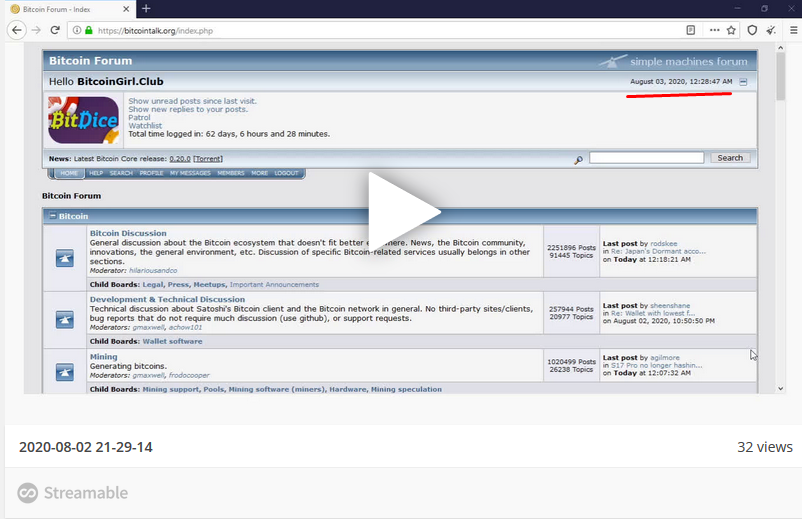Open the Streamable logo link
Image resolution: width=802 pixels, height=519 pixels.
pos(73,493)
